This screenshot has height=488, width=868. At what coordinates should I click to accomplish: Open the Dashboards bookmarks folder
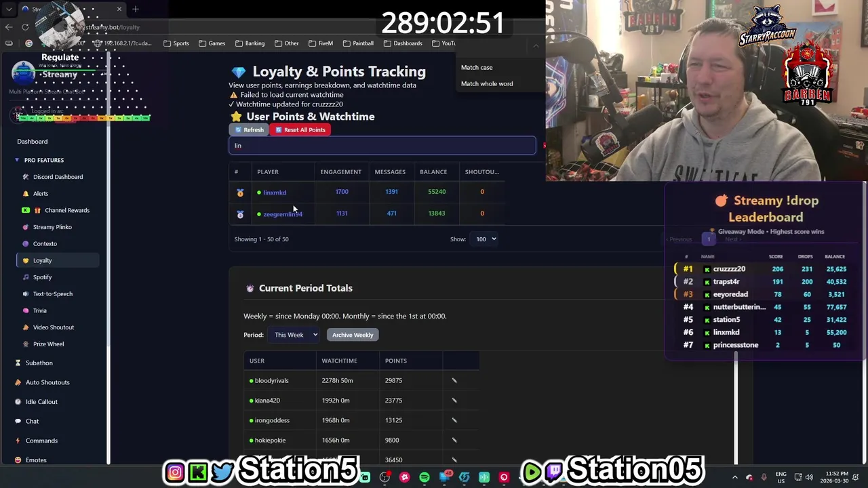(x=403, y=43)
